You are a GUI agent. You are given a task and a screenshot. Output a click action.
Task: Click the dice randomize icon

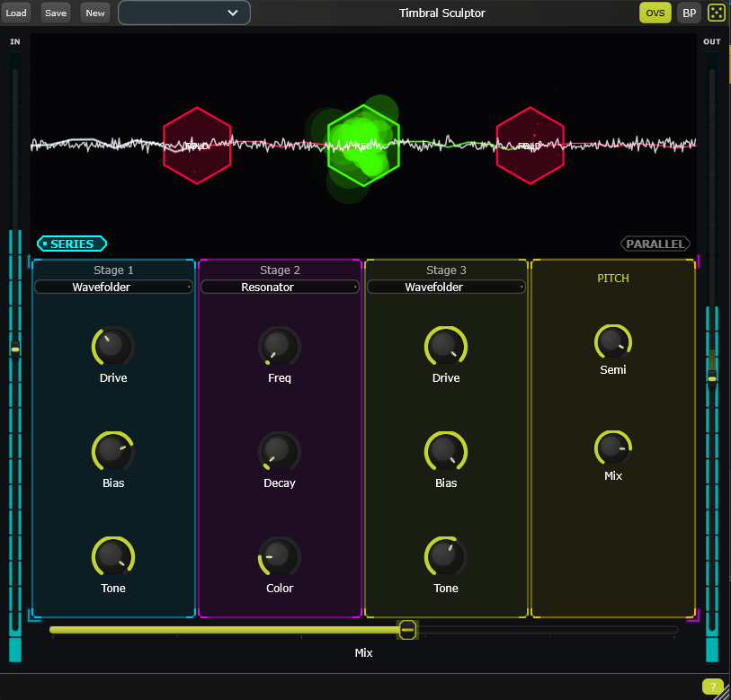pos(715,12)
